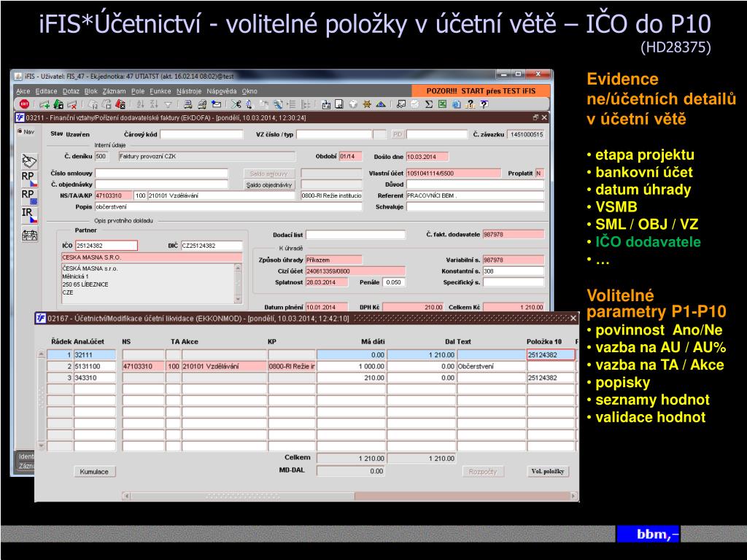
Task: Click the POZOR START přes TEST iFIS banner
Action: click(481, 91)
